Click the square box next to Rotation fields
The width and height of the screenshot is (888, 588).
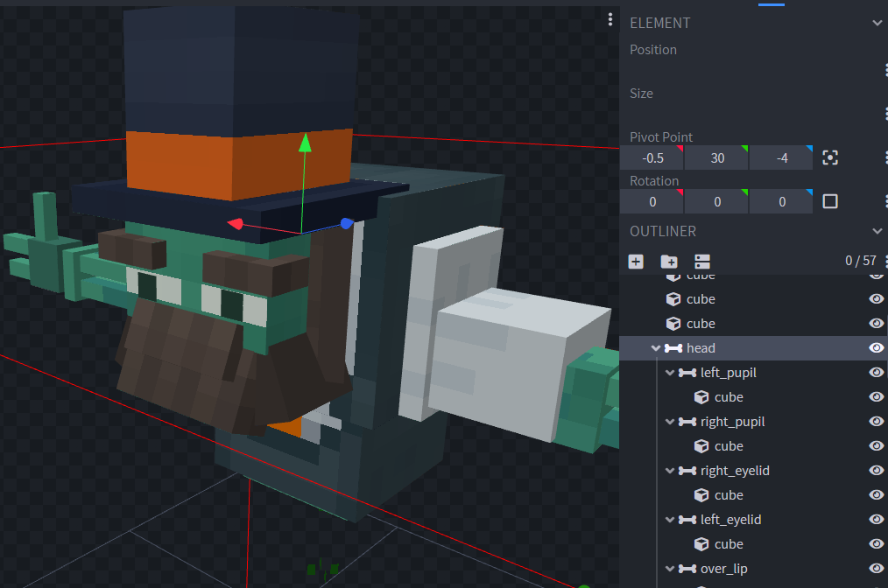830,202
